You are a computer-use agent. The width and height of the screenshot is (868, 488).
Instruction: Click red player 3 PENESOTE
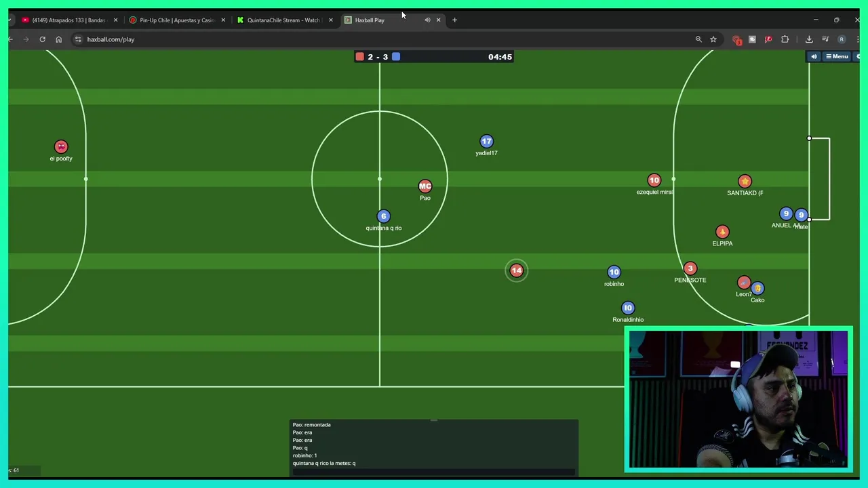690,268
